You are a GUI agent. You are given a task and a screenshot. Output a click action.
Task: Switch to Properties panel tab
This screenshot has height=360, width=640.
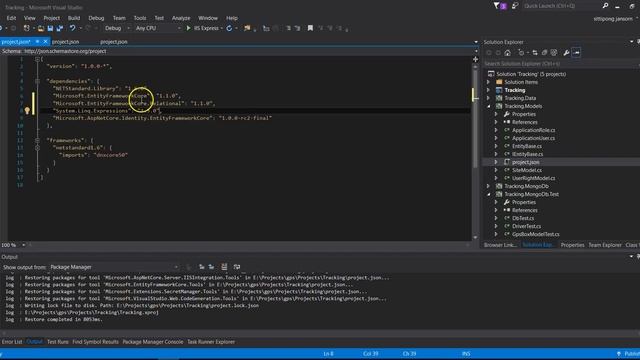point(572,245)
